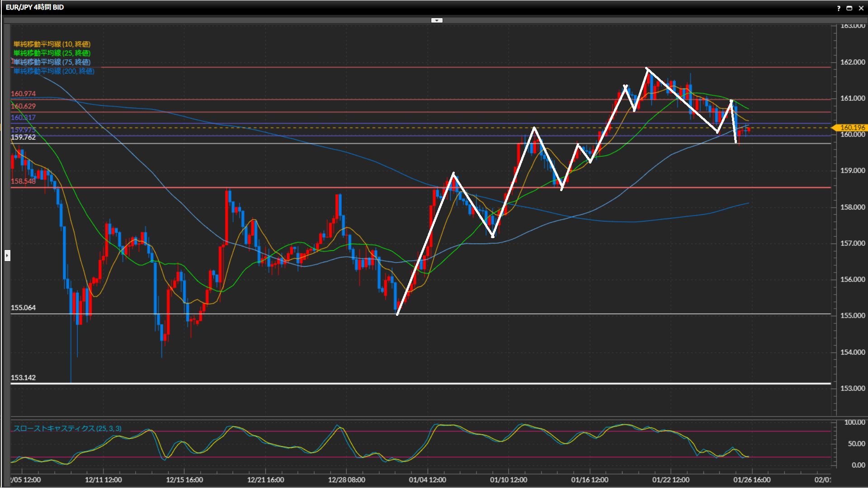
Task: Select the thick white 153.142 line label
Action: pyautogui.click(x=24, y=377)
